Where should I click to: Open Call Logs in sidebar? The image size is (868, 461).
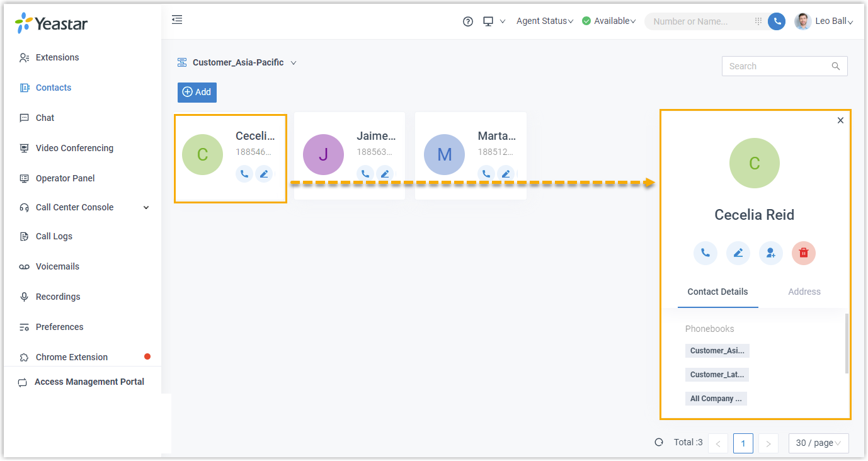pos(54,236)
